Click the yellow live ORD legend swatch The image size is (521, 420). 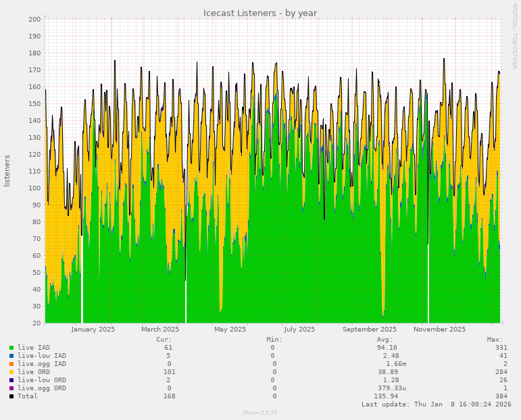click(11, 372)
